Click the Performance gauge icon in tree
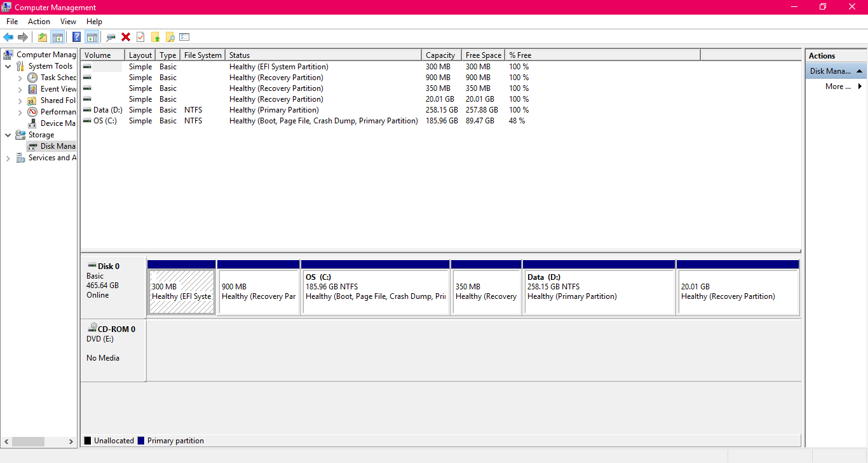The image size is (868, 463). (32, 112)
